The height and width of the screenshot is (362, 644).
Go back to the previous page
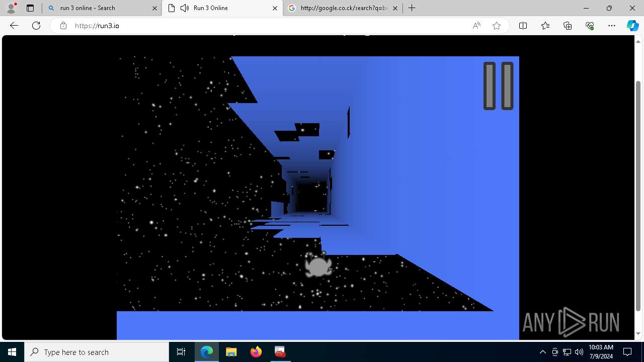[14, 26]
